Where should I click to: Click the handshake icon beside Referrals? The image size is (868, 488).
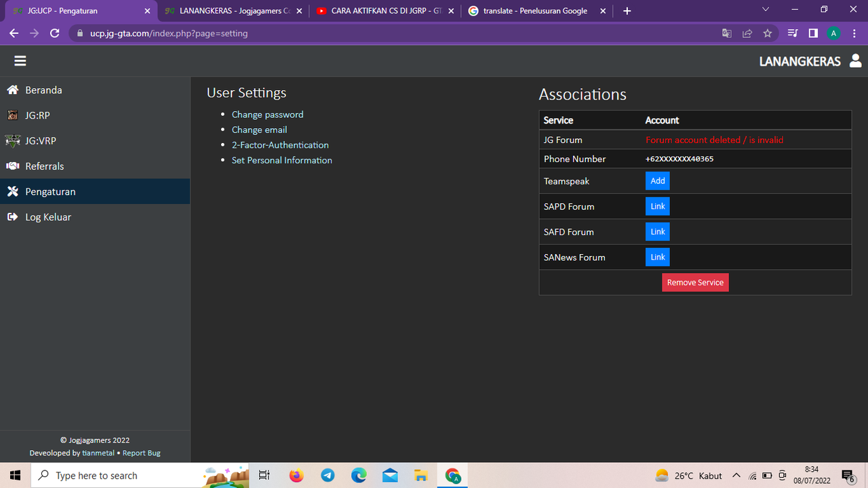tap(12, 166)
